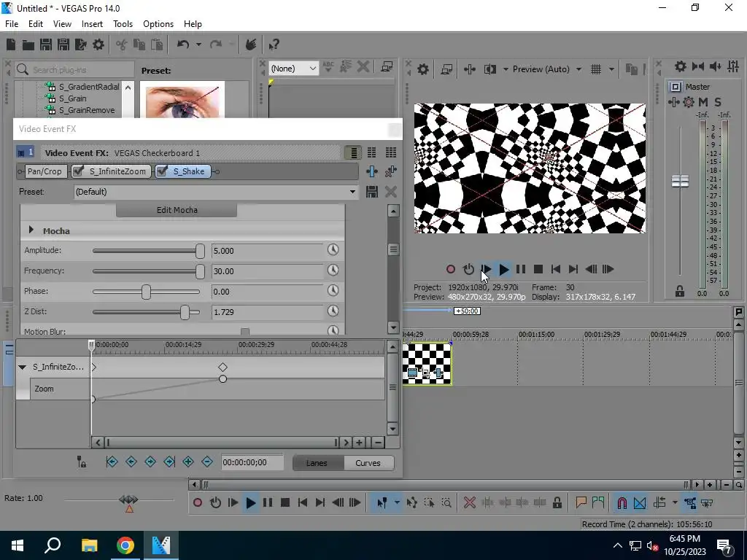Click the Open project folder icon

(28, 44)
